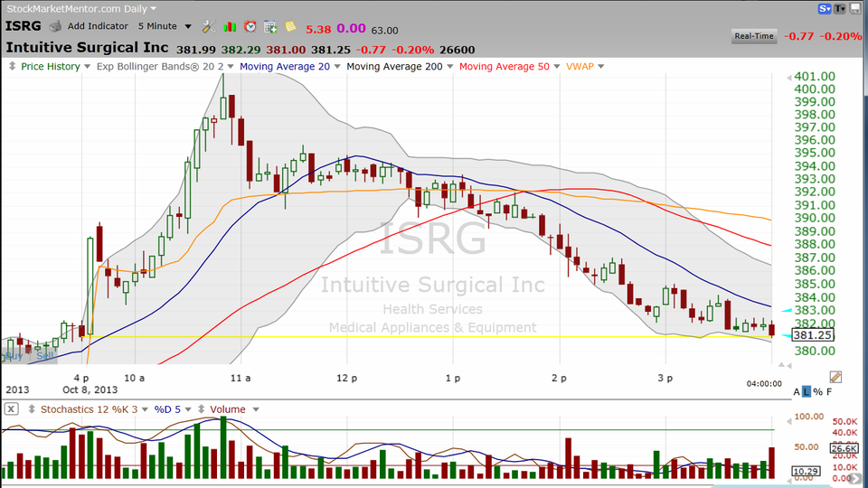Click the left triangle beside 401.00 scale
Image resolution: width=868 pixels, height=488 pixels.
(788, 78)
